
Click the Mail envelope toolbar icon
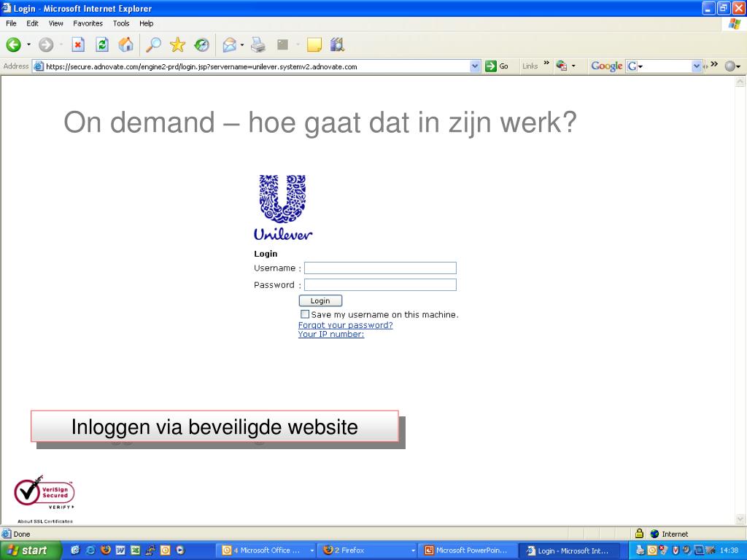230,44
